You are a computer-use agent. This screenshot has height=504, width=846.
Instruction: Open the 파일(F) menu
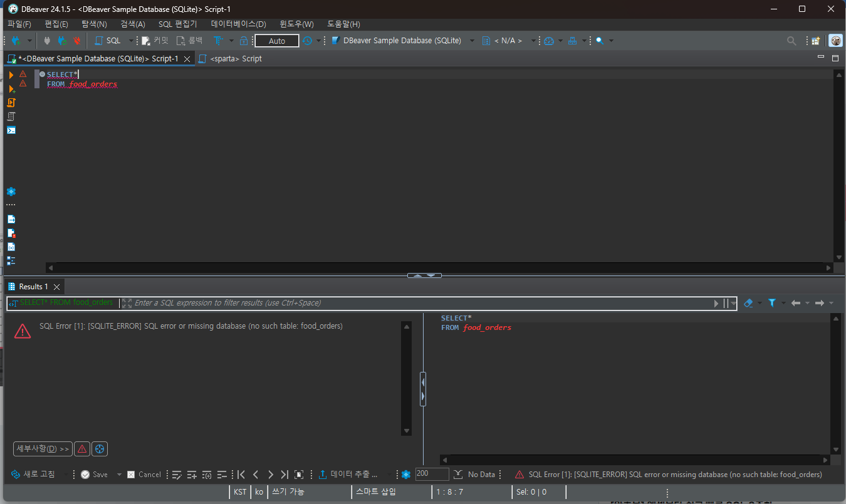[19, 24]
